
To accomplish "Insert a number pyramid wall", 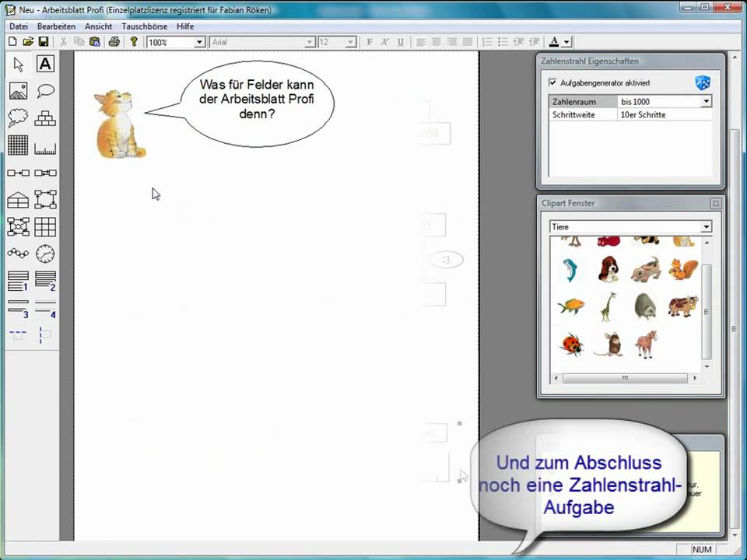I will coord(45,117).
